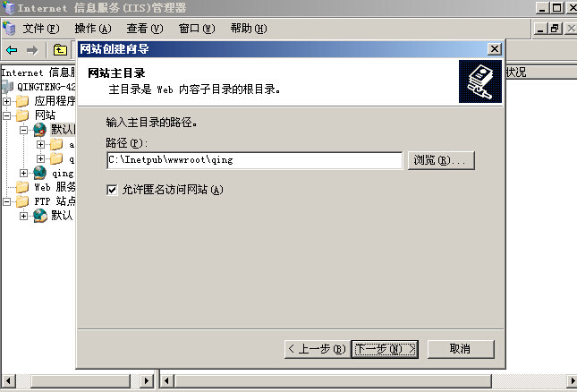
Task: Click the left pane horizontal scrollbar right arrow
Action: pos(147,381)
